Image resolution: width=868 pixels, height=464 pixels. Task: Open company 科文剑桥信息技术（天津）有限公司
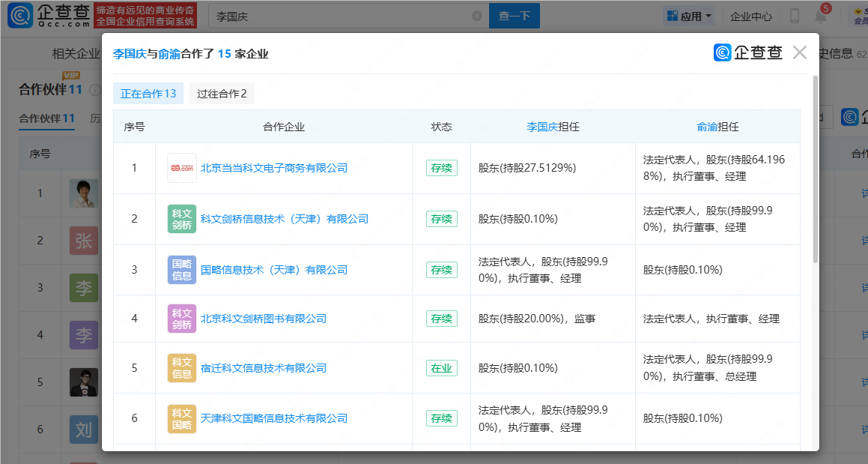[x=285, y=219]
